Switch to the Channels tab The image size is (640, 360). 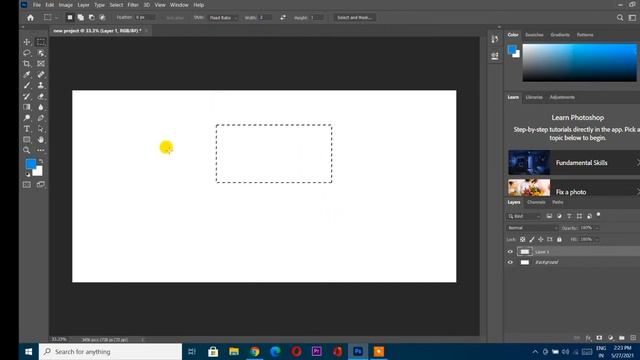pyautogui.click(x=536, y=202)
